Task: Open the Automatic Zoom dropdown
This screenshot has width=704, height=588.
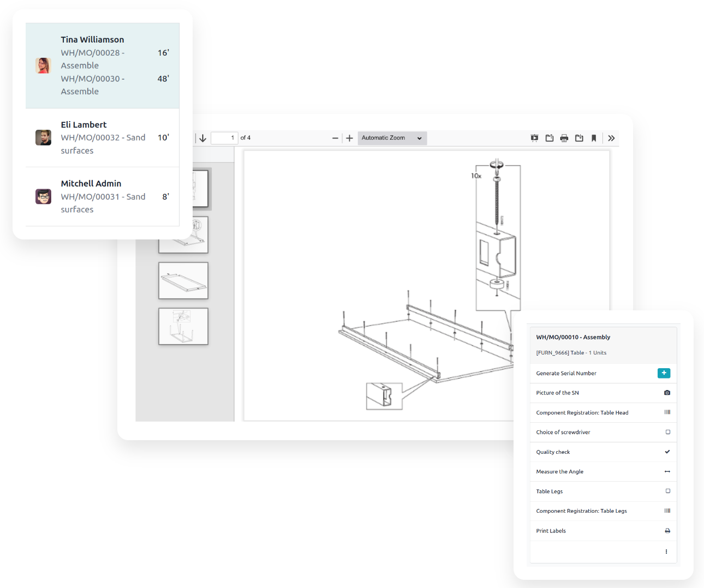Action: (x=392, y=138)
